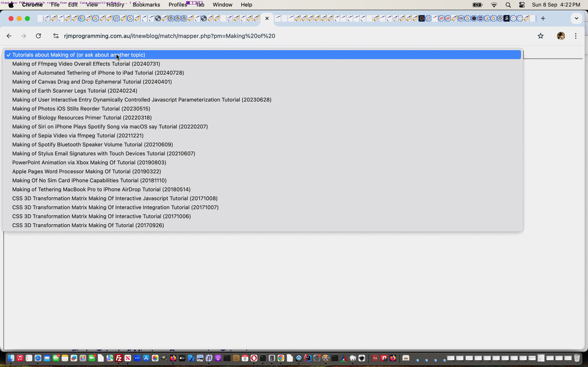Select Making of Ffmpeg Video Overall Effects Tutorial
The image size is (588, 367).
(x=86, y=63)
